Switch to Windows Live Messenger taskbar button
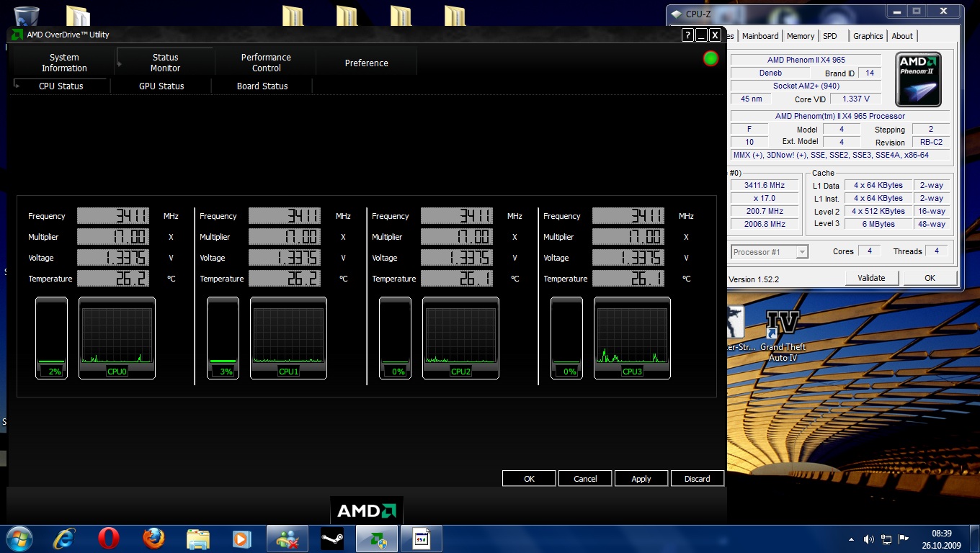 click(x=288, y=539)
